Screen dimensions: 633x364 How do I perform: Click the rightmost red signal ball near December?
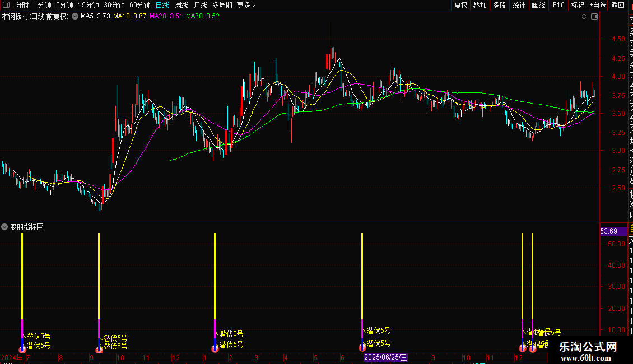(533, 348)
